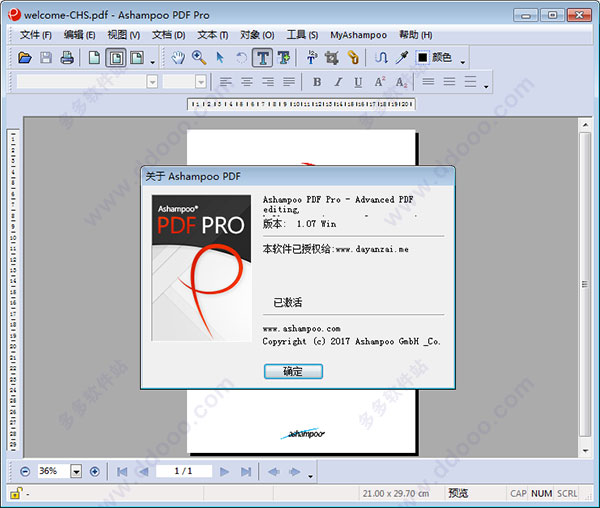Click the 预览 status bar label
Screen dimensions: 600x508
point(458,493)
